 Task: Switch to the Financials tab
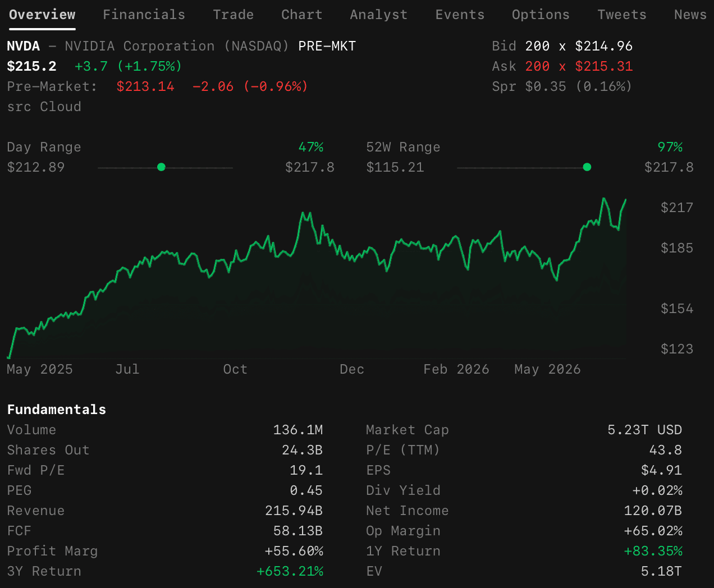tap(144, 15)
